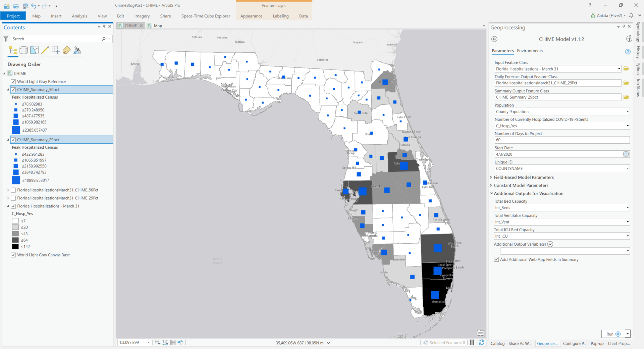Switch to the Catalog pane tab
This screenshot has width=644, height=349.
click(497, 343)
